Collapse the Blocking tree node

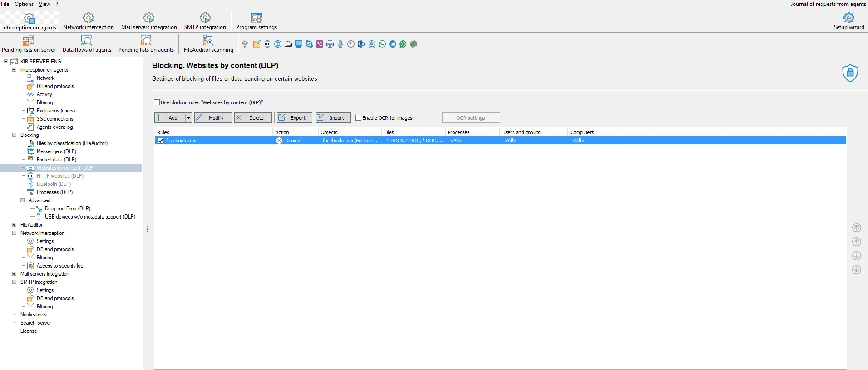coord(14,135)
